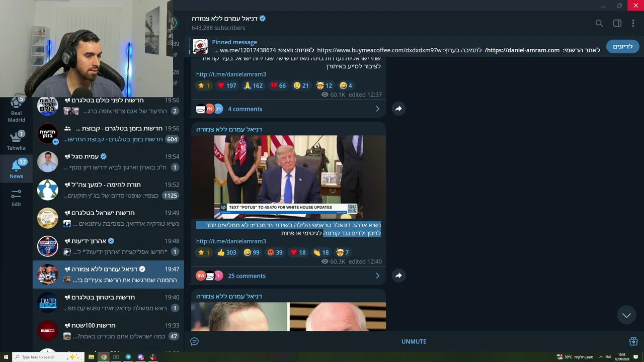Viewport: 644px width, 362px height.
Task: Click the עמית סגל profile avatar
Action: pyautogui.click(x=48, y=162)
